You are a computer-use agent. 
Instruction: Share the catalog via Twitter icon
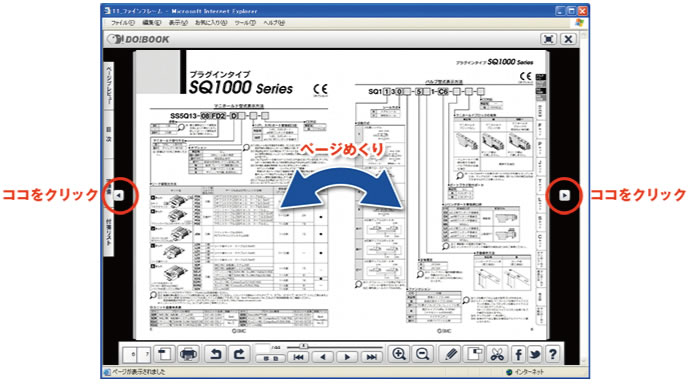pos(535,354)
